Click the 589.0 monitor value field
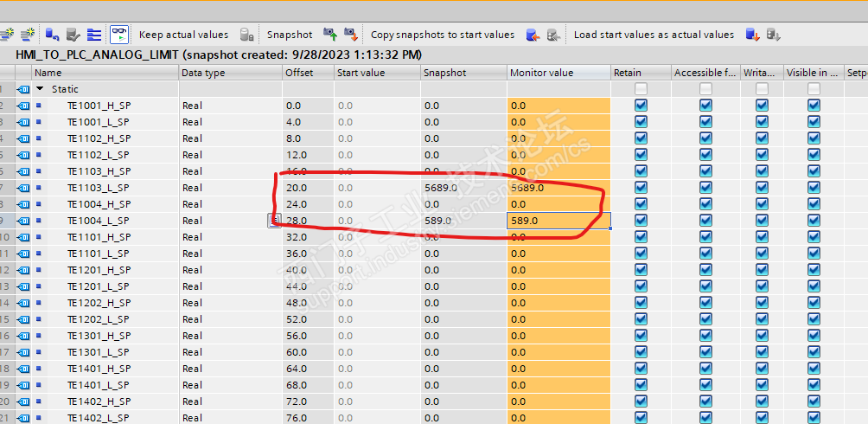Viewport: 868px width, 424px height. [x=559, y=221]
